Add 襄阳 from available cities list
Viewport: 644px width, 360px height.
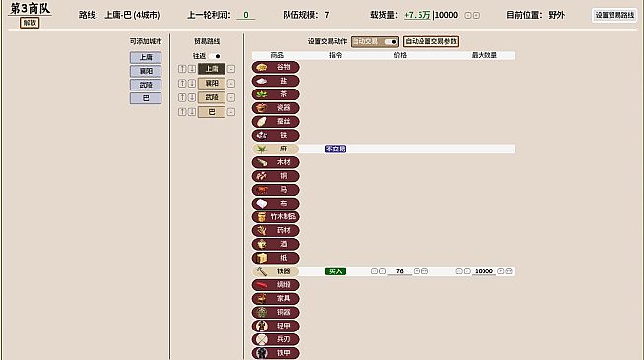(146, 71)
